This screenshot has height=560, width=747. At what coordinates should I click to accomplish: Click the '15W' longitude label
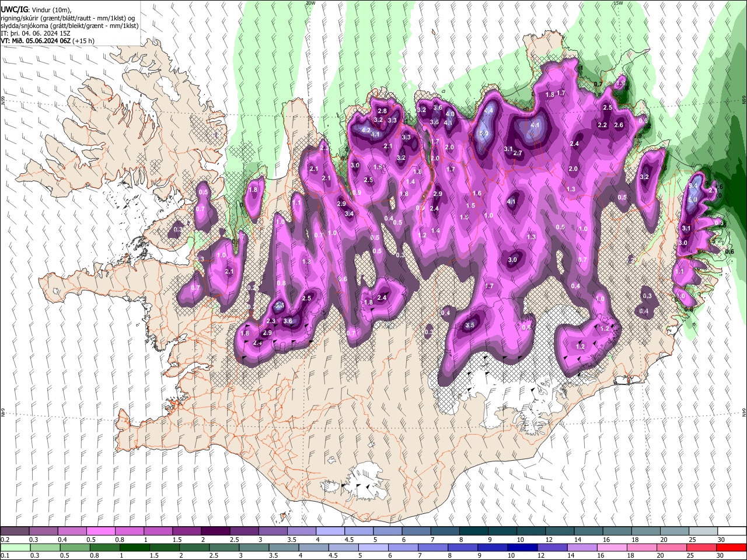pos(618,3)
